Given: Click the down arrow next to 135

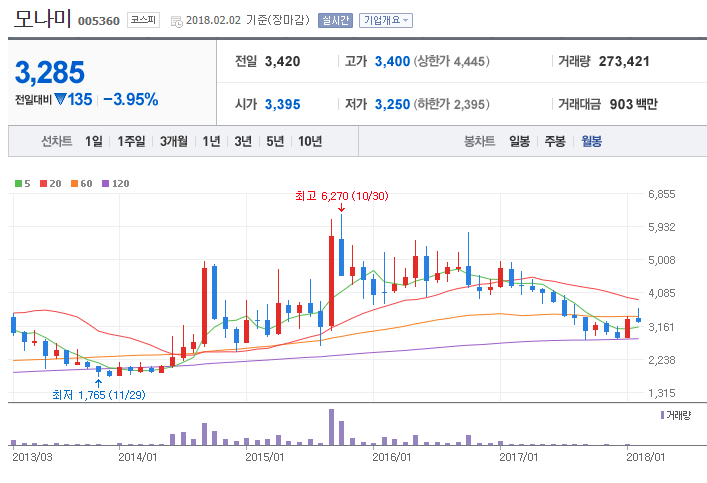Looking at the screenshot, I should pyautogui.click(x=60, y=99).
